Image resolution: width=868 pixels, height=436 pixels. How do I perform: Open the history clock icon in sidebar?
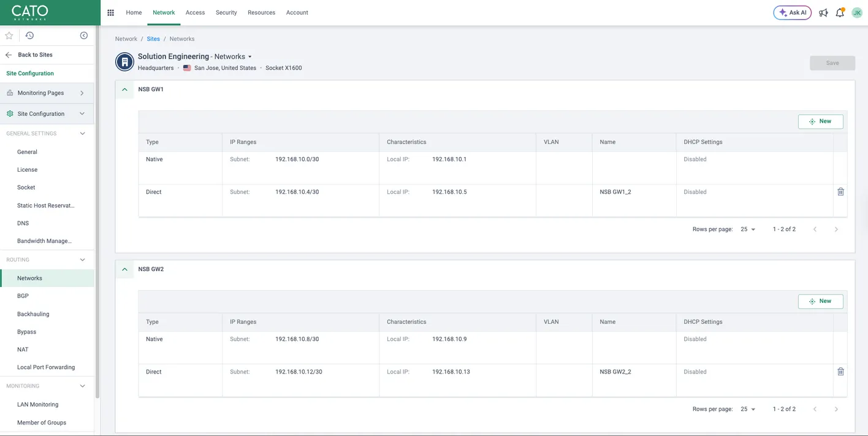(x=29, y=36)
